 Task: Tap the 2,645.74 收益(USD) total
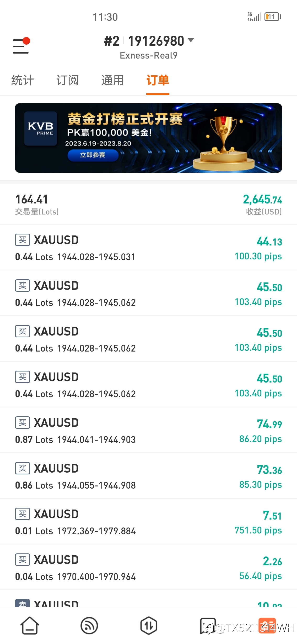coord(262,205)
